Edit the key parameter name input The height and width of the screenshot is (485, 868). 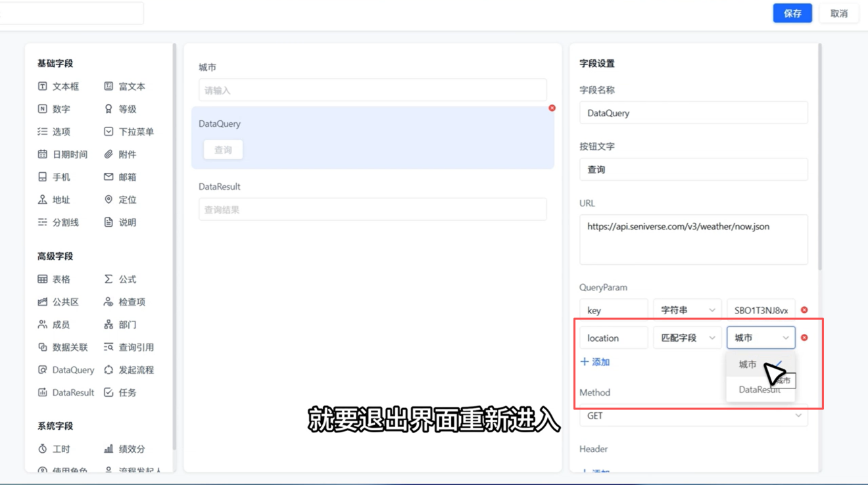point(614,310)
